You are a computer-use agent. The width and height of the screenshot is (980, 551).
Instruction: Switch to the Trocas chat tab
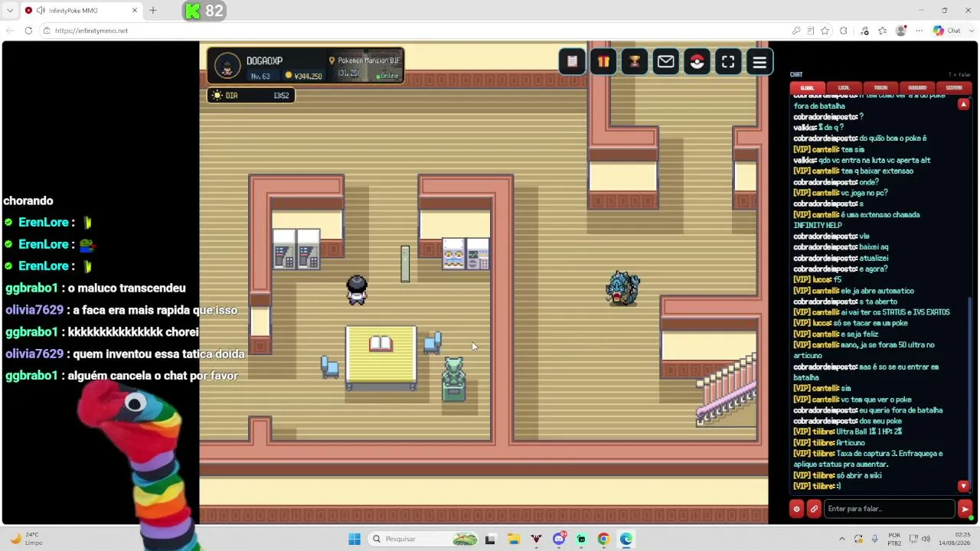880,88
